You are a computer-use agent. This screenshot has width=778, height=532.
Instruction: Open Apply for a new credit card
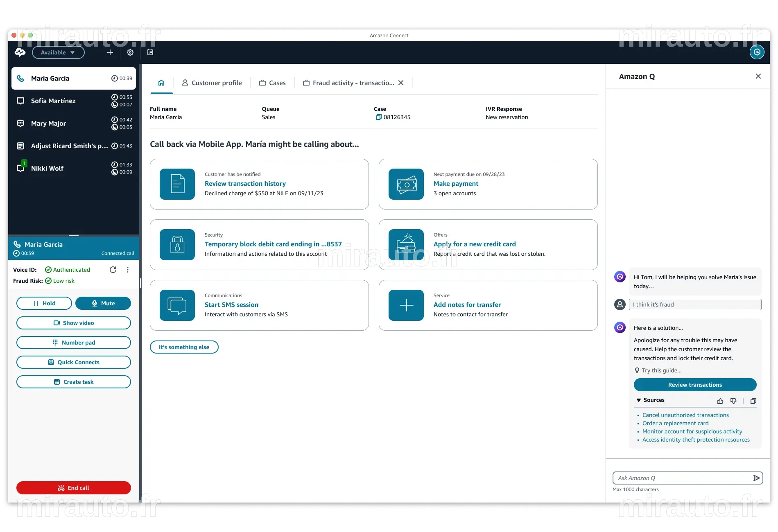tap(475, 244)
